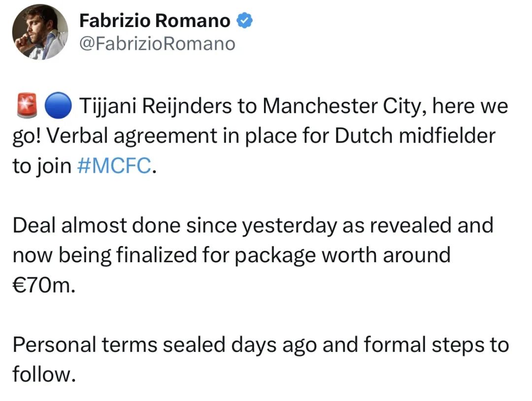Viewport: 532px width, 401px height.
Task: Open the #MCFC hashtag link
Action: coord(114,166)
